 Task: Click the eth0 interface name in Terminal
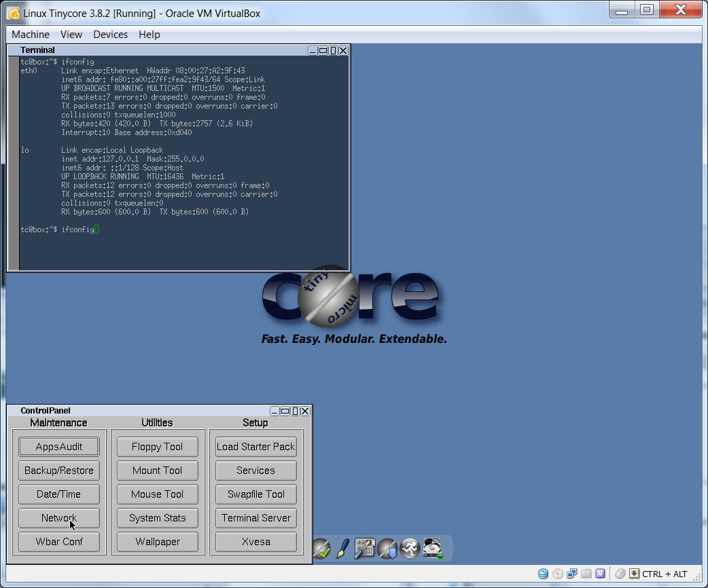click(x=29, y=71)
